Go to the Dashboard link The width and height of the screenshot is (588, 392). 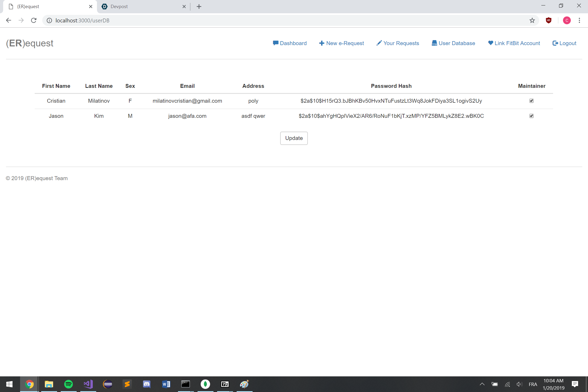[290, 43]
